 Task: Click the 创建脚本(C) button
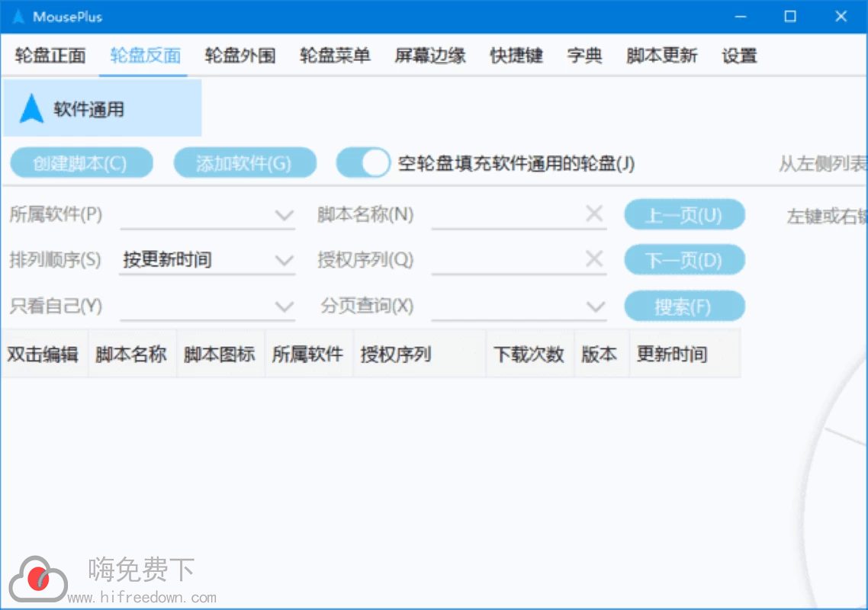click(82, 162)
